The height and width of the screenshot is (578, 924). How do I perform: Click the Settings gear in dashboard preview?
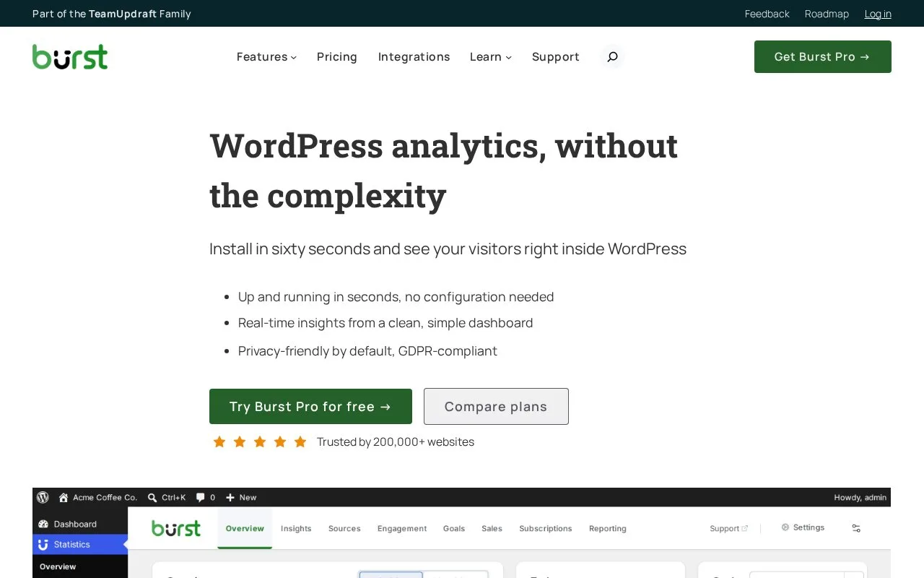coord(785,527)
